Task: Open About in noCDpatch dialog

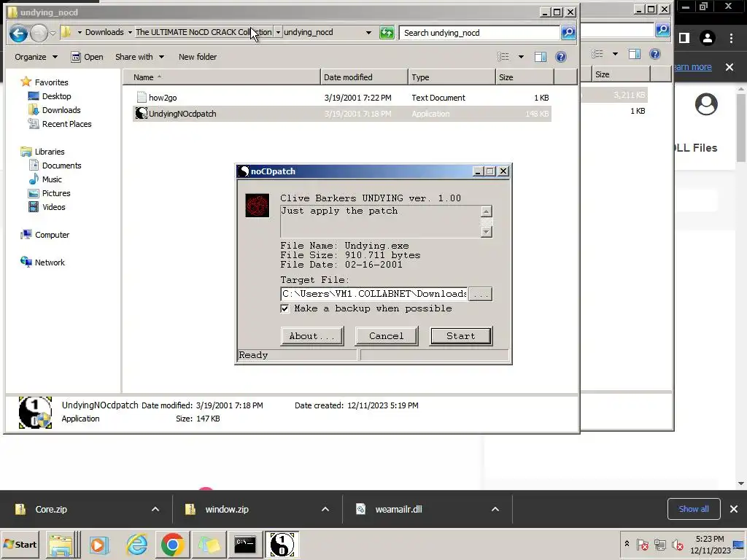Action: pos(312,335)
